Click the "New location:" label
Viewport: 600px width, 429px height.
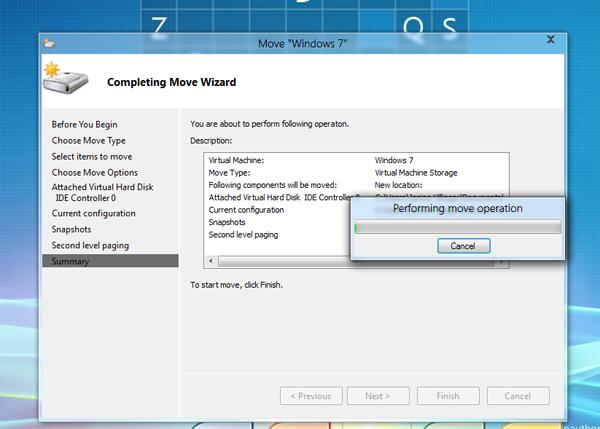click(x=398, y=185)
